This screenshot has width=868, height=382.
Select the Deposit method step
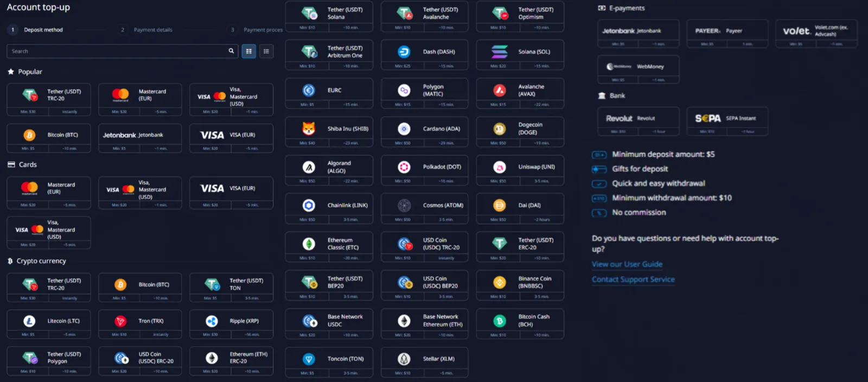(43, 30)
